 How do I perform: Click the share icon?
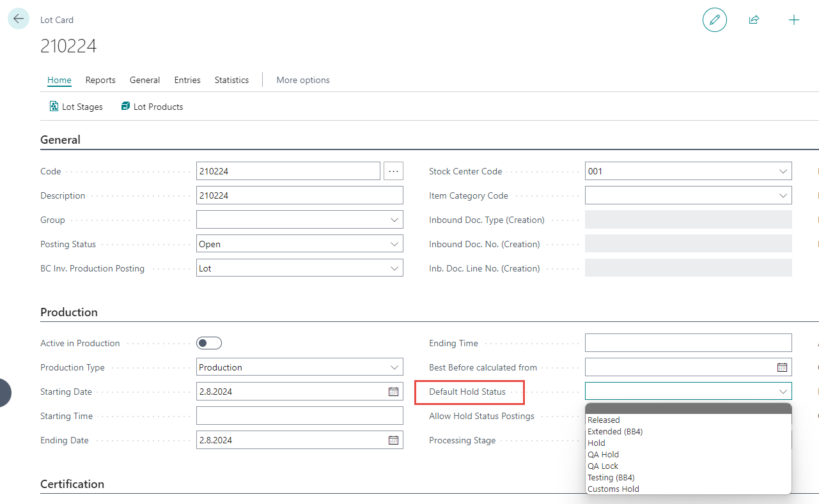[754, 20]
